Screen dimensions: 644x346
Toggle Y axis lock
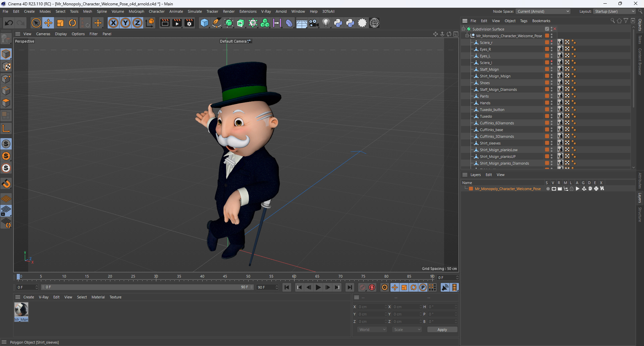pyautogui.click(x=125, y=23)
